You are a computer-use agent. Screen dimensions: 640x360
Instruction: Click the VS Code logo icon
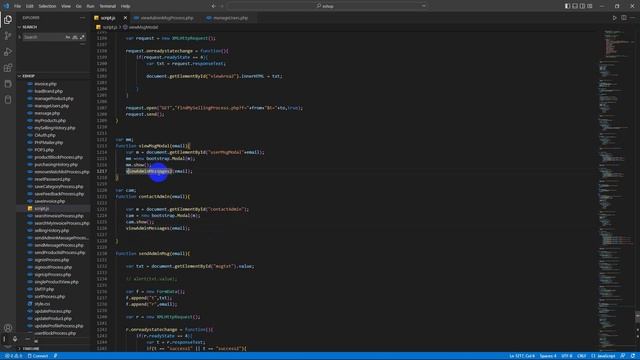(6, 6)
